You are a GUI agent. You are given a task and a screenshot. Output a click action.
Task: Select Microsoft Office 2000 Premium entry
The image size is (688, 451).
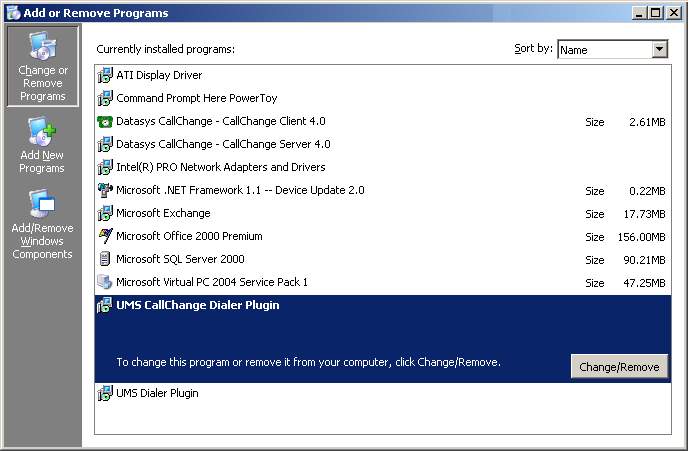click(x=383, y=236)
